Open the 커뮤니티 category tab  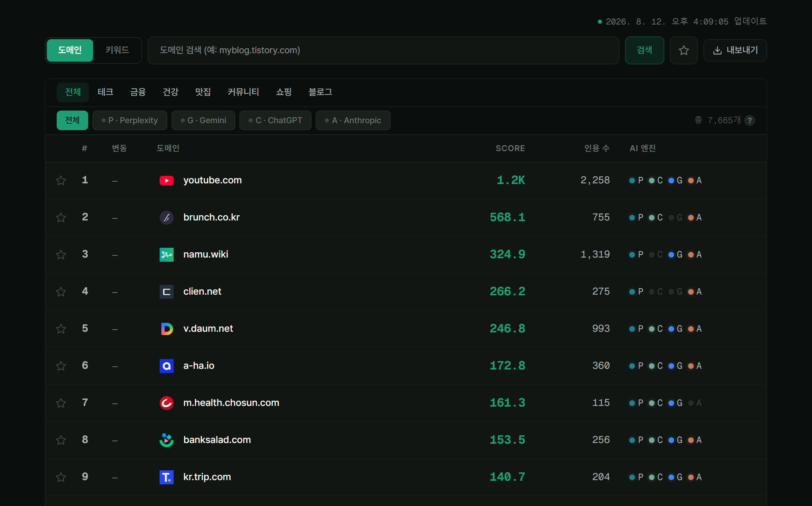[243, 92]
